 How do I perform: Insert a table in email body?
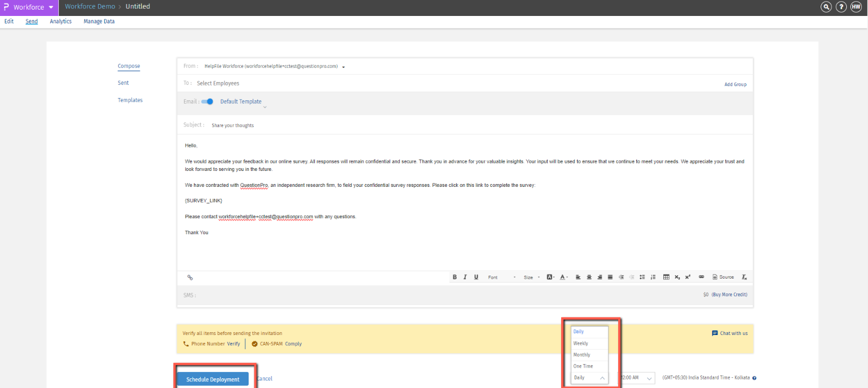[666, 277]
